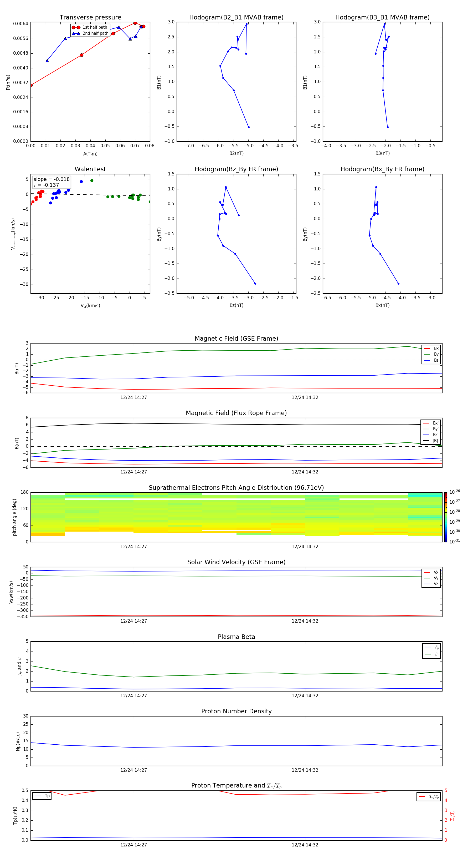Screen dimensions: 473x868
Task: Click the 'r = -0.137' annotation
Action: (x=47, y=185)
